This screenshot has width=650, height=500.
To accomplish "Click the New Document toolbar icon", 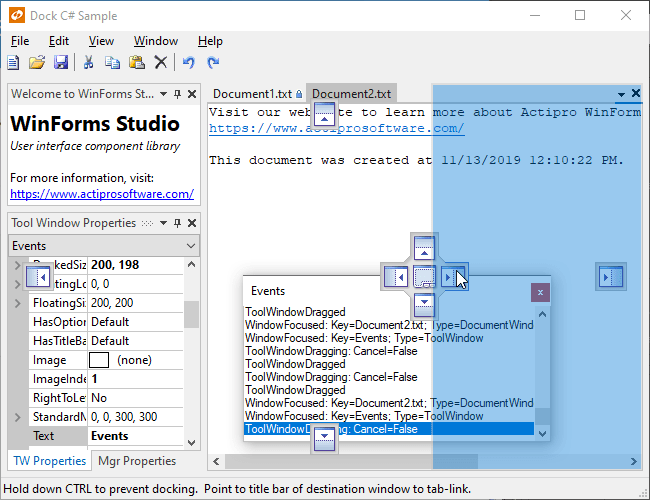I will pyautogui.click(x=13, y=63).
